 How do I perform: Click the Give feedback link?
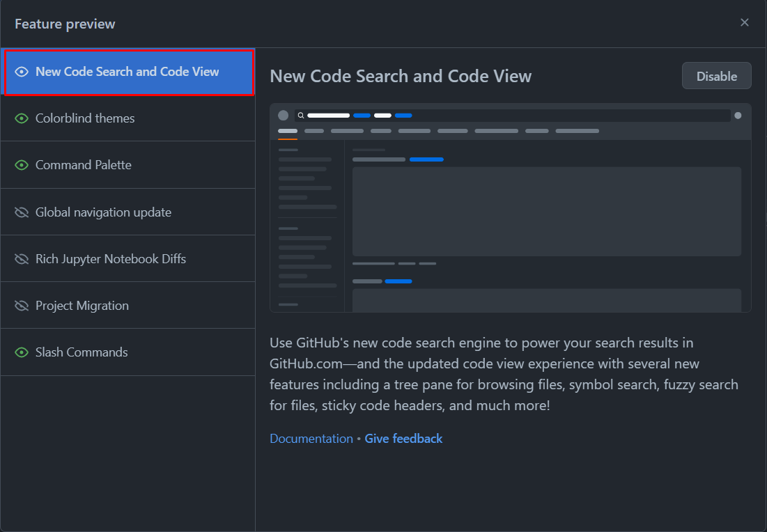pos(403,439)
